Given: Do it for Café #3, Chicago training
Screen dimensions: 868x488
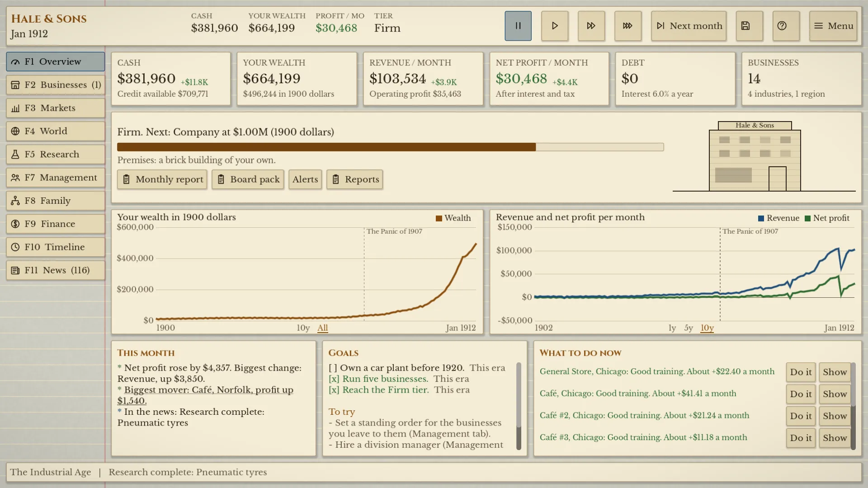Looking at the screenshot, I should coord(801,438).
